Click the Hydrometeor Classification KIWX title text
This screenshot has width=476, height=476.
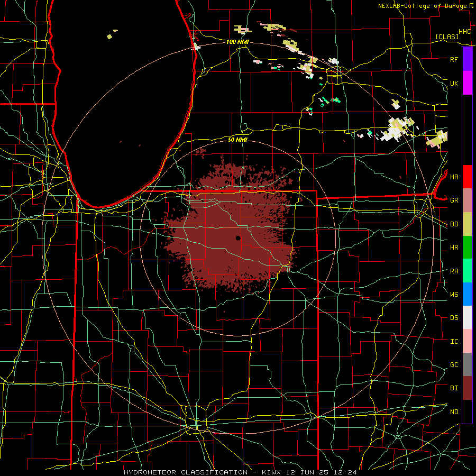(x=240, y=472)
